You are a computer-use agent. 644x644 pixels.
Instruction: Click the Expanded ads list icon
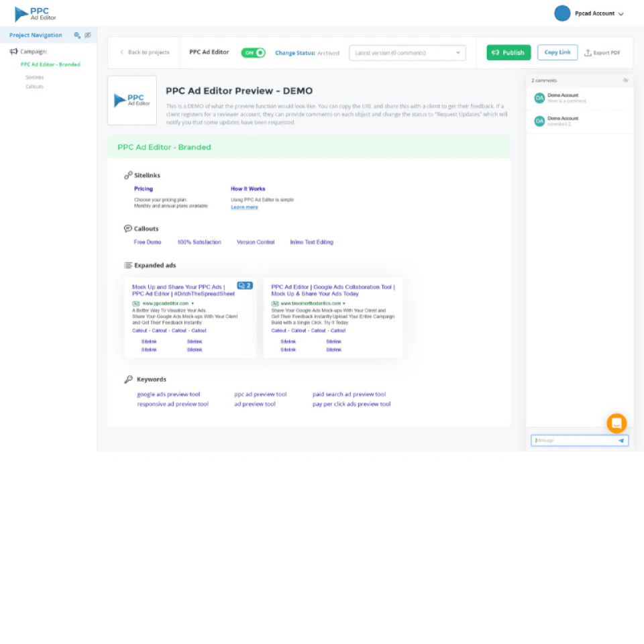(128, 266)
